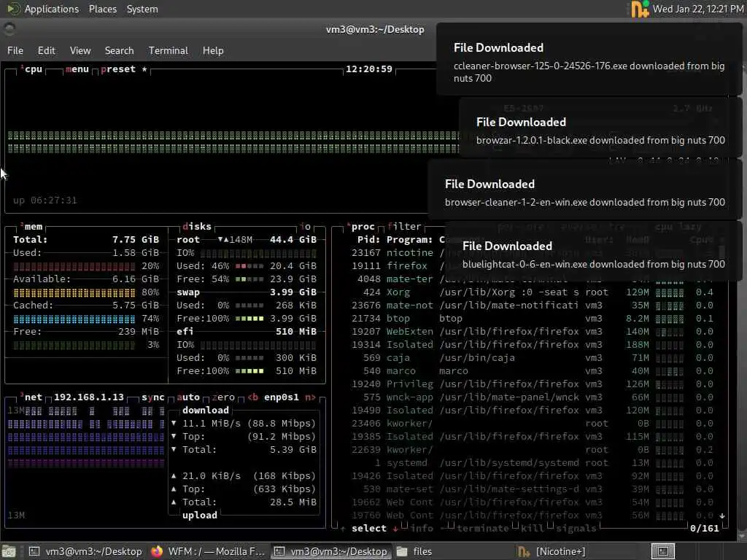
Task: Toggle net sync option
Action: click(153, 397)
